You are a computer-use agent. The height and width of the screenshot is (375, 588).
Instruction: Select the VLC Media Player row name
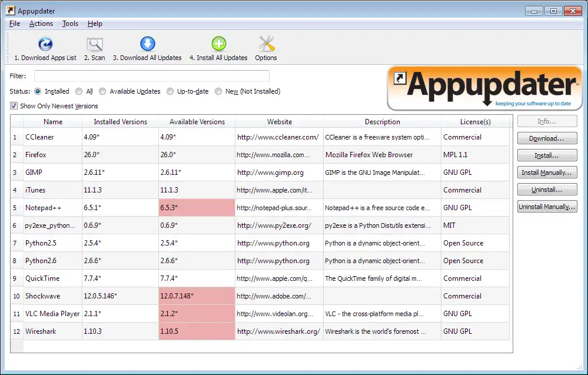point(52,314)
